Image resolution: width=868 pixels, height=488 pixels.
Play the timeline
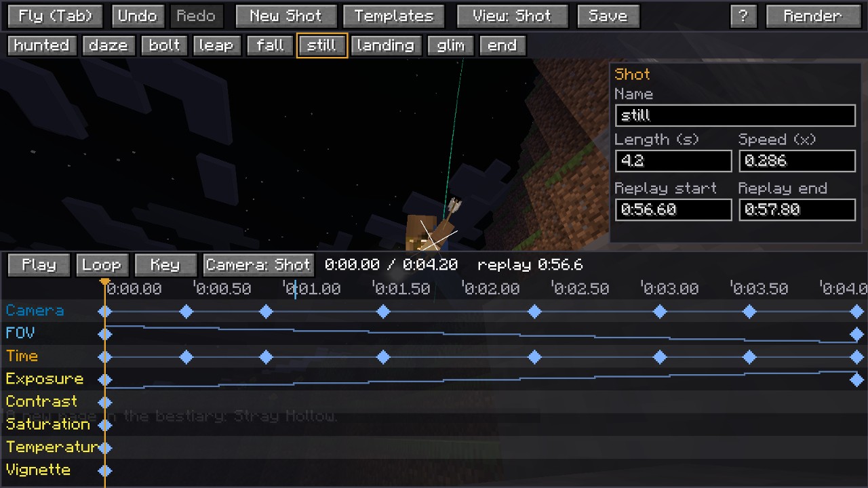[x=39, y=265]
